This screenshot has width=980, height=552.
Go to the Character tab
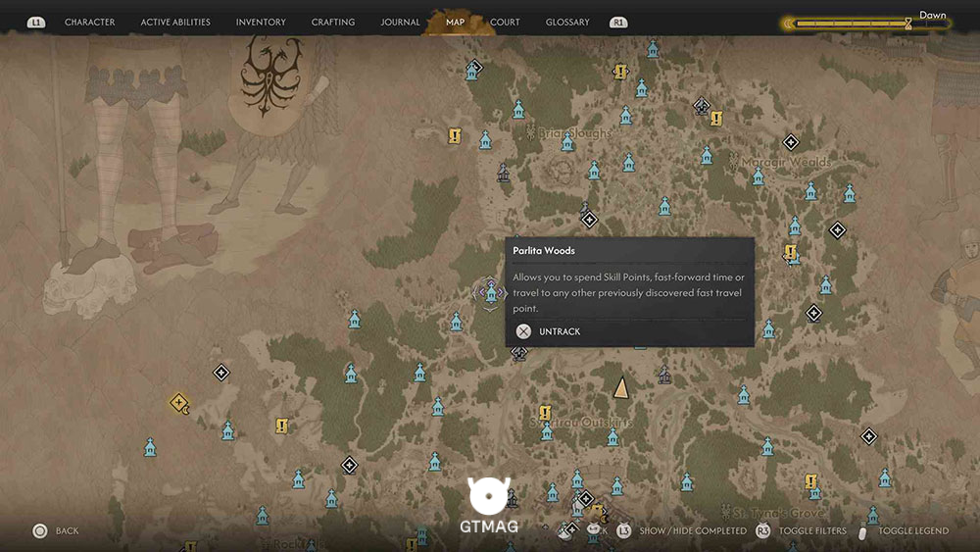click(90, 23)
